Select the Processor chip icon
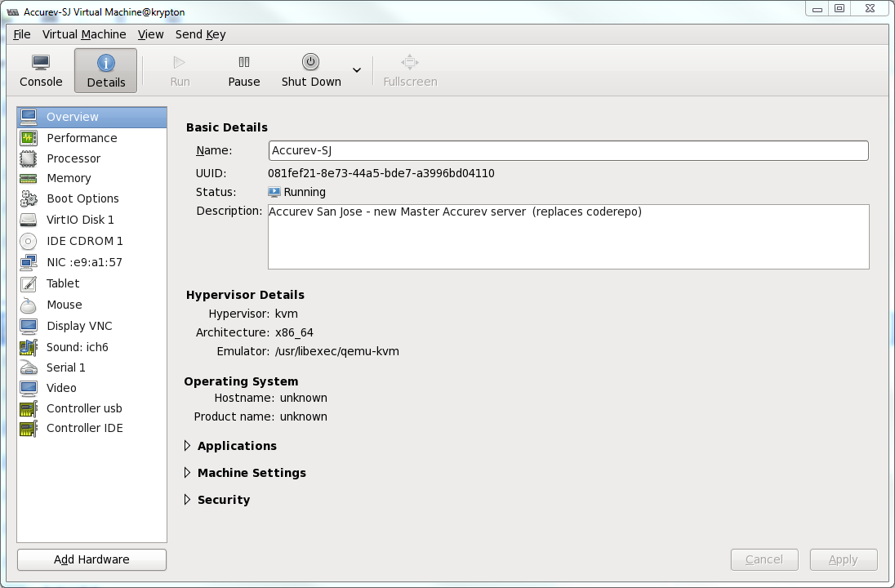This screenshot has height=588, width=895. [x=29, y=158]
